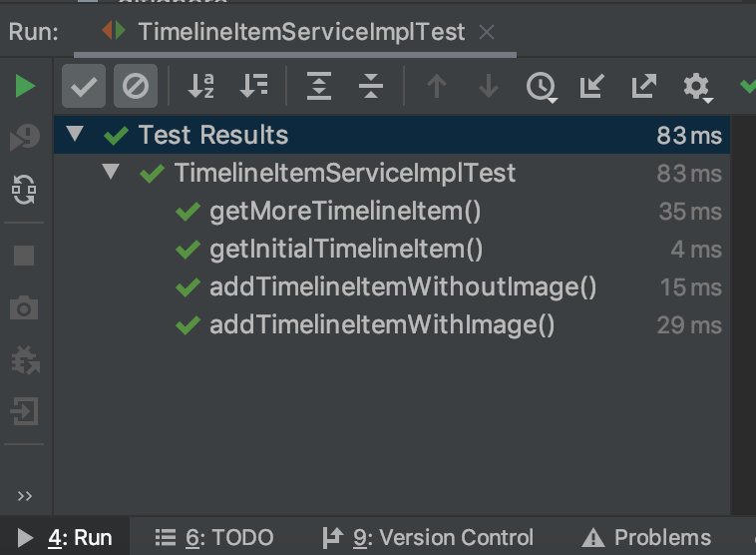Import test results from file
The height and width of the screenshot is (555, 756).
click(x=592, y=87)
